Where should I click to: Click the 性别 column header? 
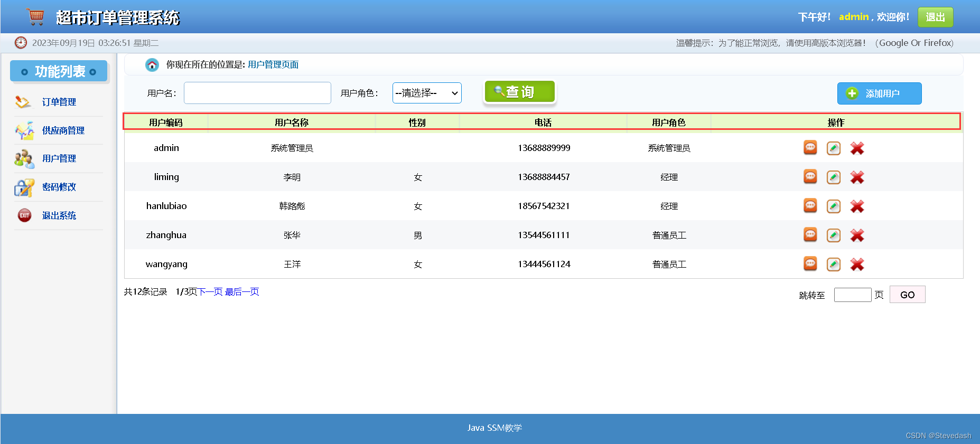click(x=417, y=122)
